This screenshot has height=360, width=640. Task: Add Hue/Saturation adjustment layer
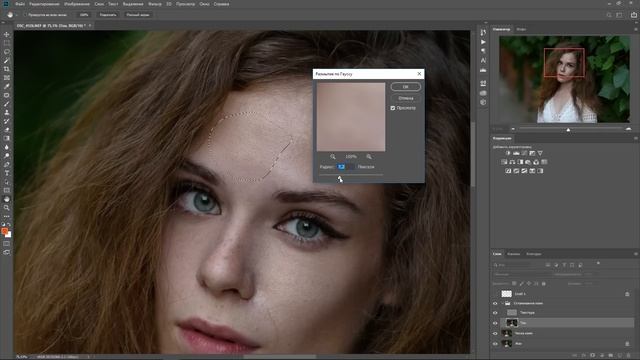pos(504,162)
